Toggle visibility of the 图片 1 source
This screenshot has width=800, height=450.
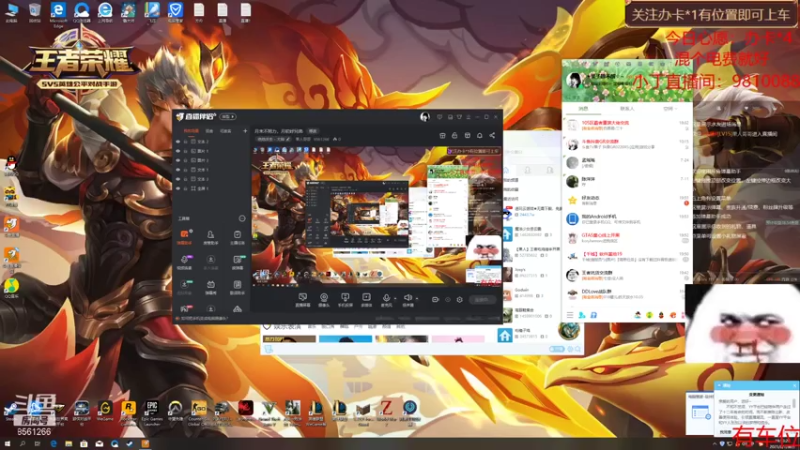(178, 151)
